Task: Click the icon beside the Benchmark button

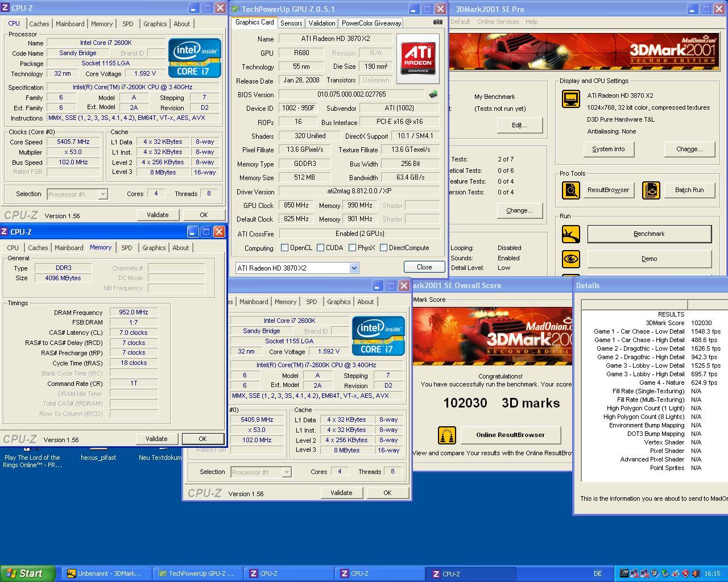Action: point(570,234)
